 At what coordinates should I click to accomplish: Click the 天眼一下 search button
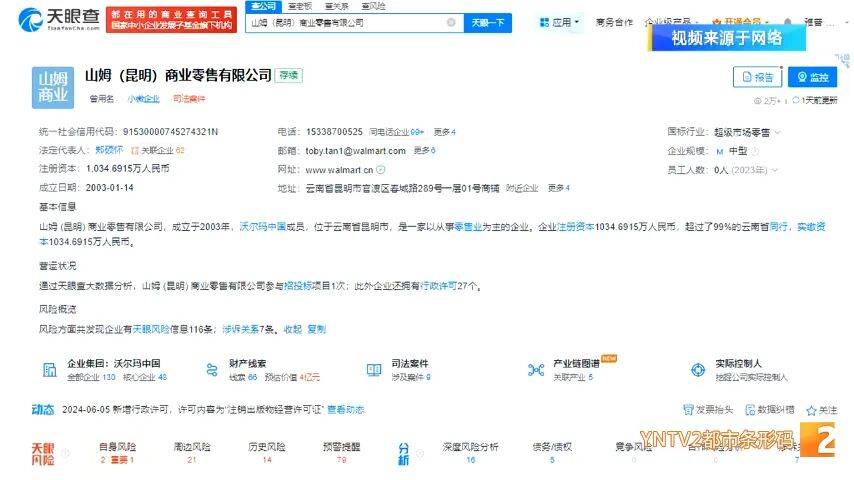tap(488, 23)
